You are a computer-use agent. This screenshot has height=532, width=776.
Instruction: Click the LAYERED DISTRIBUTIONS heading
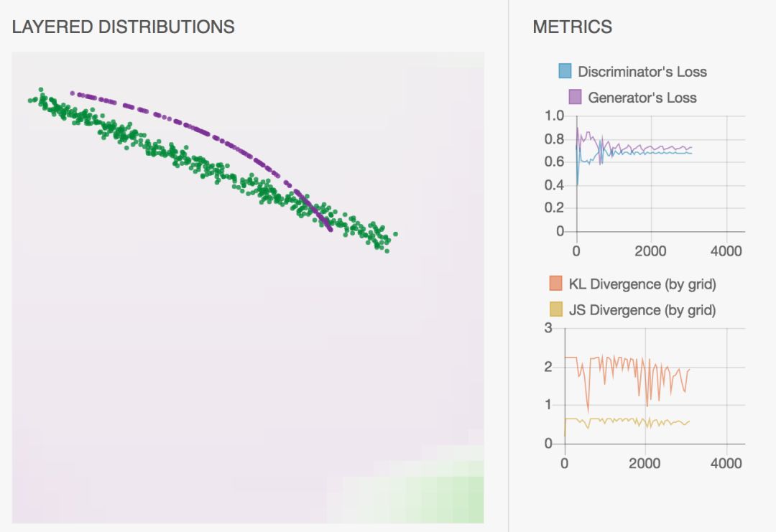click(124, 27)
